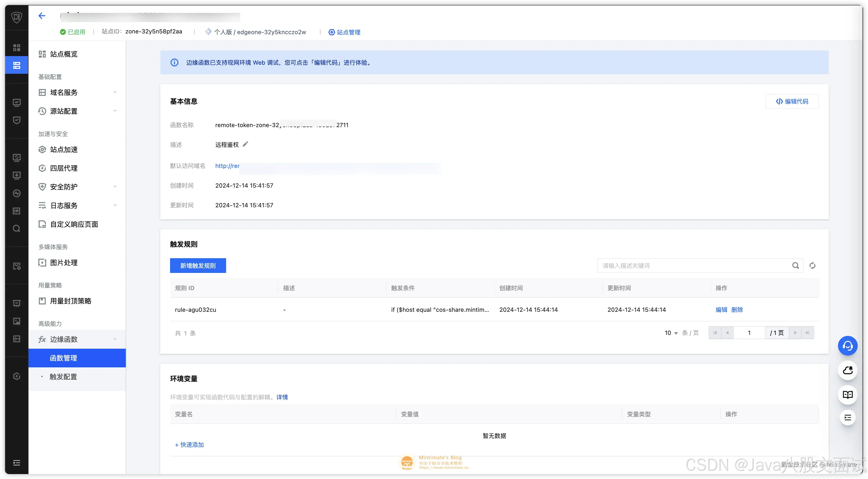Click the 编辑代码 button
The width and height of the screenshot is (868, 479).
click(792, 102)
